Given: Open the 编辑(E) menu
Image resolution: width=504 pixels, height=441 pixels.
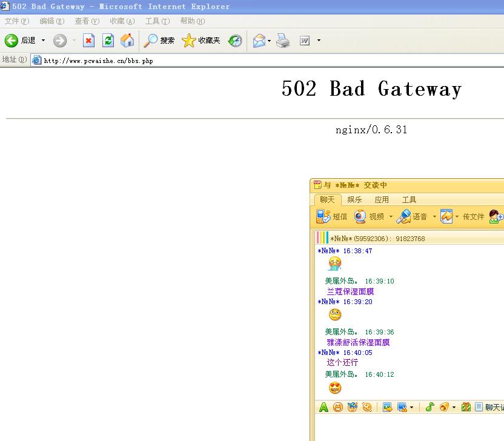Looking at the screenshot, I should coord(51,21).
